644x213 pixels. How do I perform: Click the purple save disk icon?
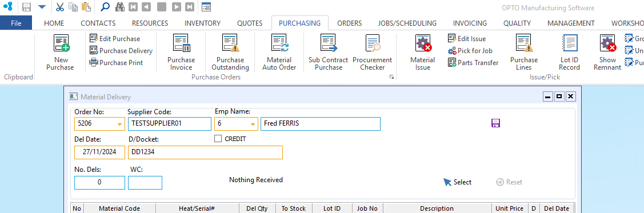[495, 123]
